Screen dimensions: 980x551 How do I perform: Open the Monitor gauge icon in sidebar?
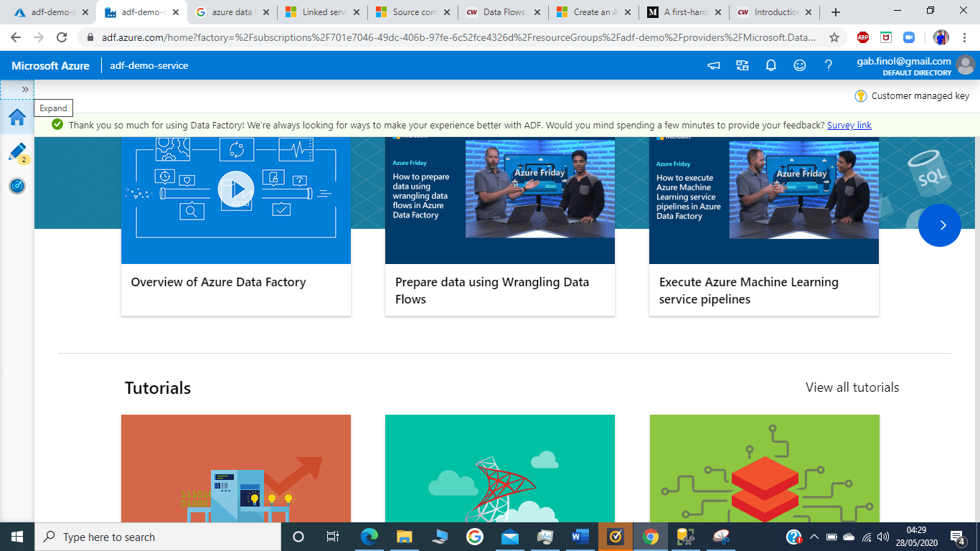(x=17, y=186)
